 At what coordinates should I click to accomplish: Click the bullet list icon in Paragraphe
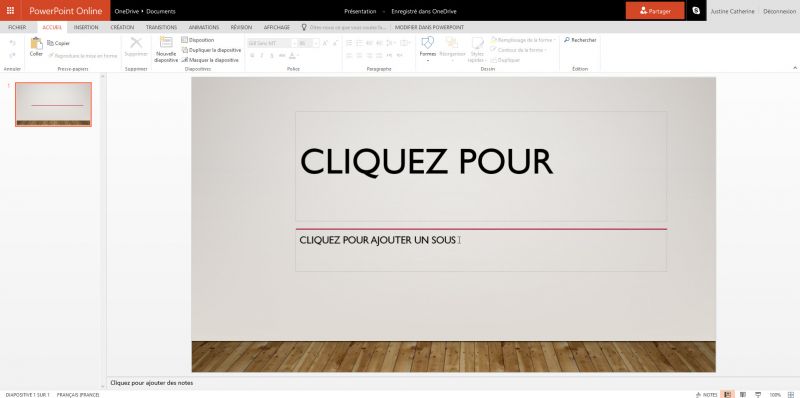click(x=349, y=43)
